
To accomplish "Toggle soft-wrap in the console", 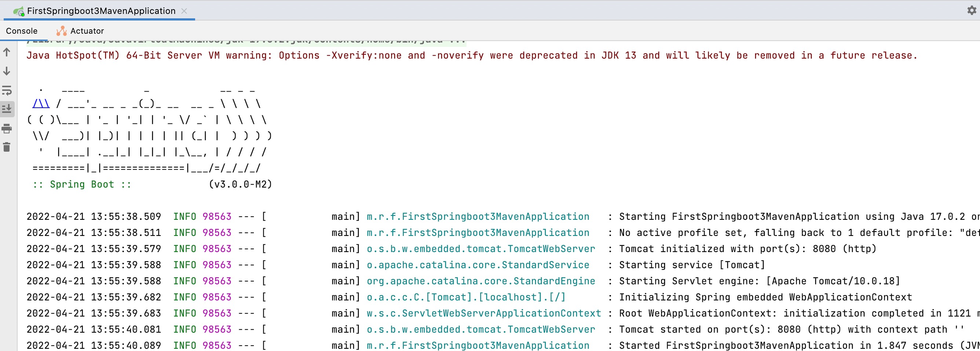I will (7, 90).
